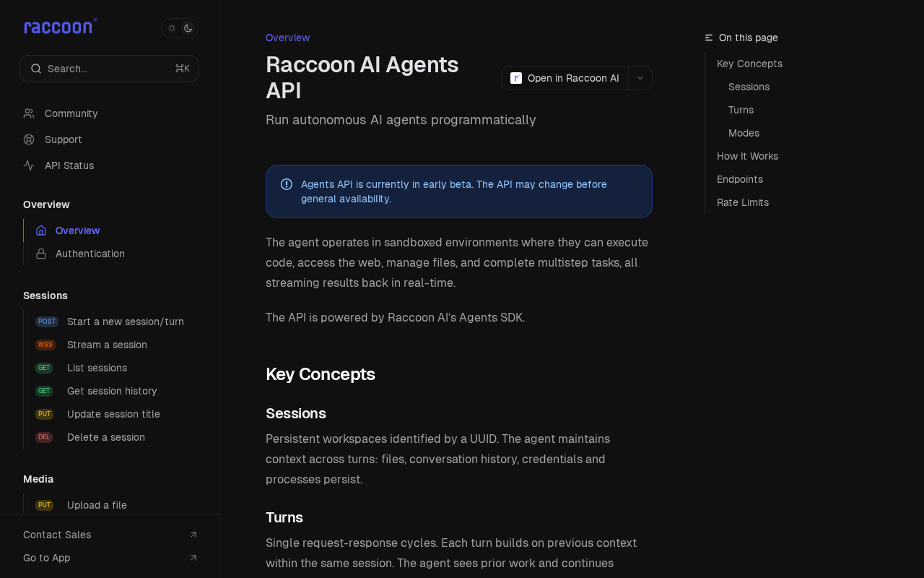Viewport: 924px width, 578px height.
Task: Click the Go to App arrow icon
Action: point(193,558)
